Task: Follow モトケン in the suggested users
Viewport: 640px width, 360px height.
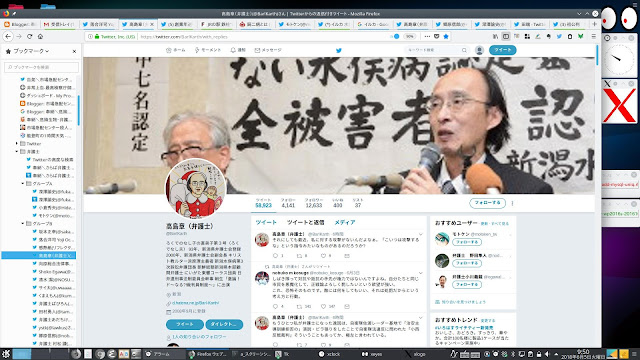Action: pyautogui.click(x=467, y=242)
